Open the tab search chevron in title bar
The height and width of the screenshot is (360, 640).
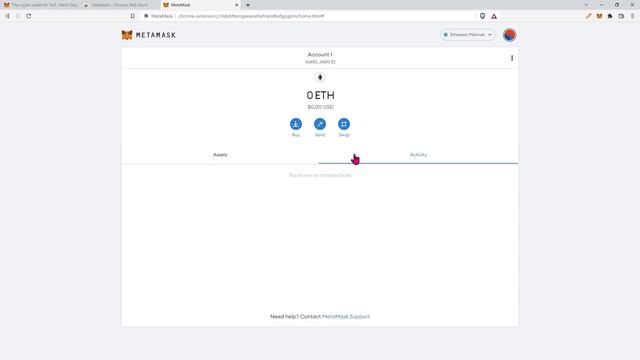586,5
